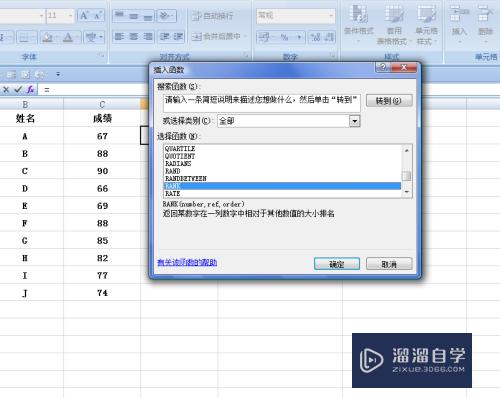Click the dialog help question mark

pos(383,67)
